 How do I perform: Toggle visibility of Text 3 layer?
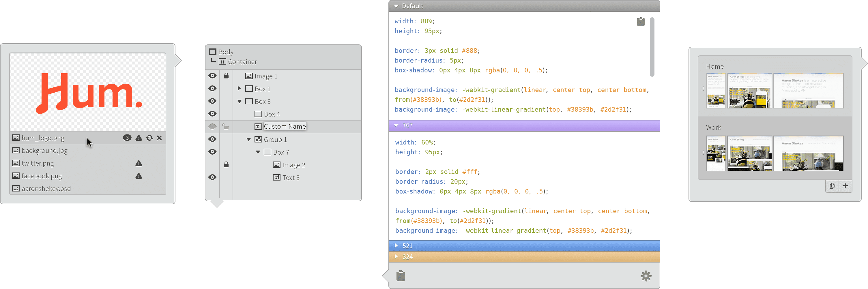tap(212, 177)
